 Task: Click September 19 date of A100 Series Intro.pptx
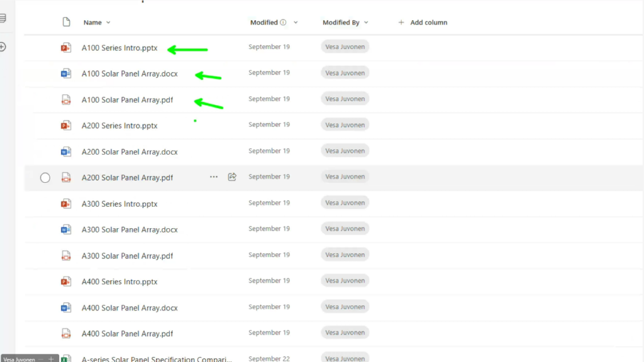269,47
